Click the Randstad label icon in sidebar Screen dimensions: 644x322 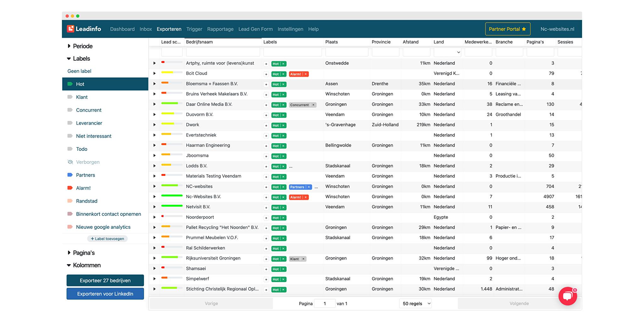[70, 201]
